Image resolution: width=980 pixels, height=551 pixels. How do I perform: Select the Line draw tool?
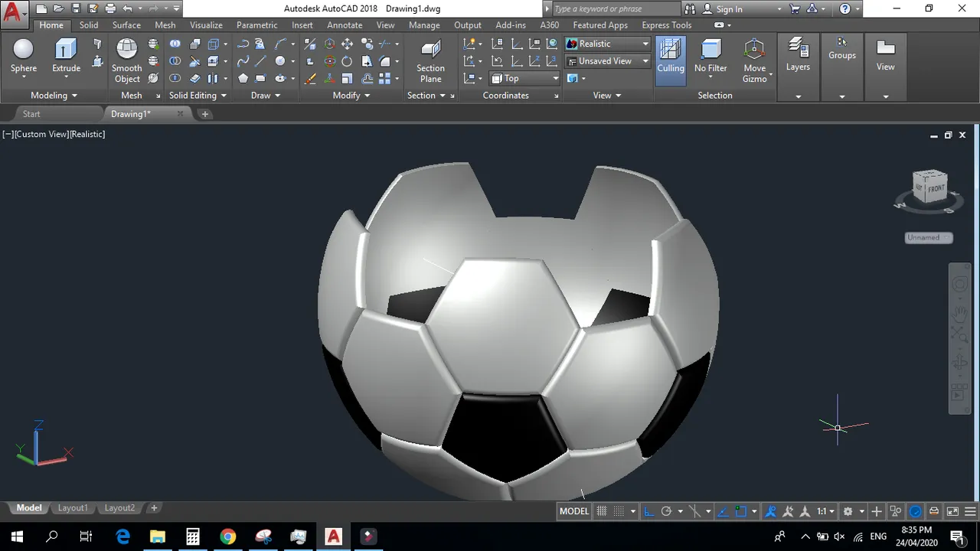click(x=260, y=61)
